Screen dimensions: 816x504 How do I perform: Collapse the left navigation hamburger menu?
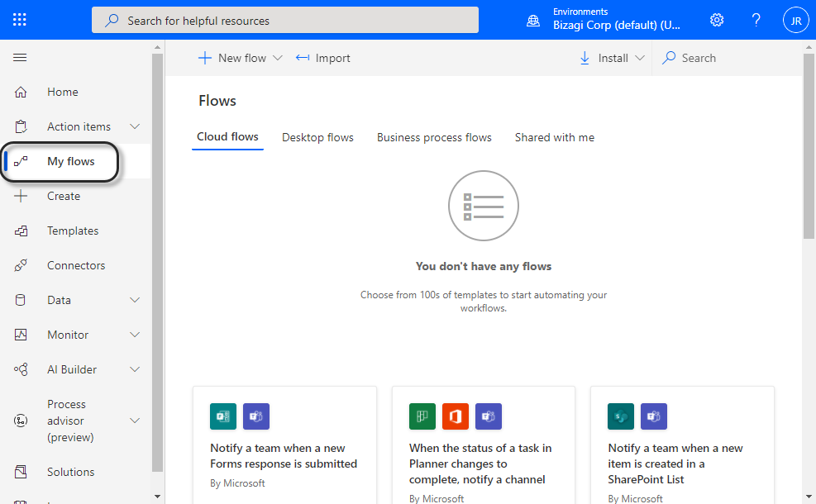pos(20,57)
